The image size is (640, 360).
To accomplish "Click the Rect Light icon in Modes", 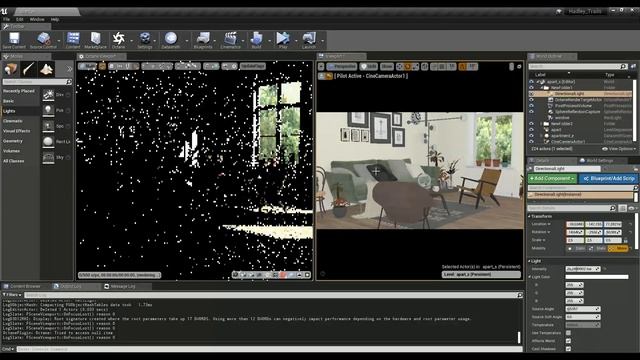I will [x=48, y=142].
